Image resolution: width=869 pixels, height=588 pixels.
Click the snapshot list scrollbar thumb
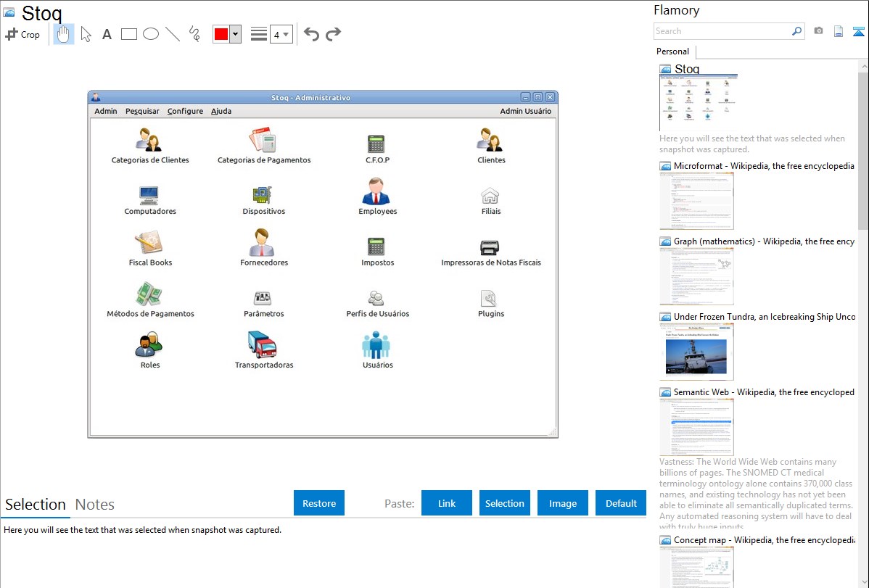863,149
